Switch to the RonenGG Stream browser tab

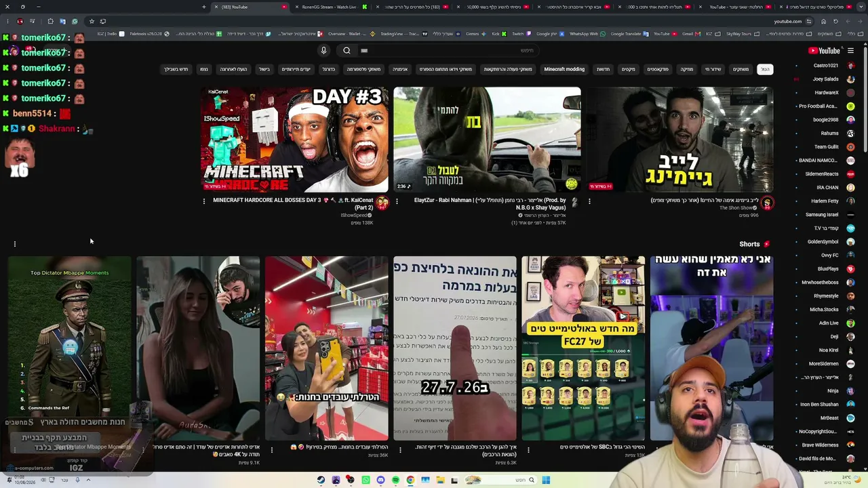point(332,7)
